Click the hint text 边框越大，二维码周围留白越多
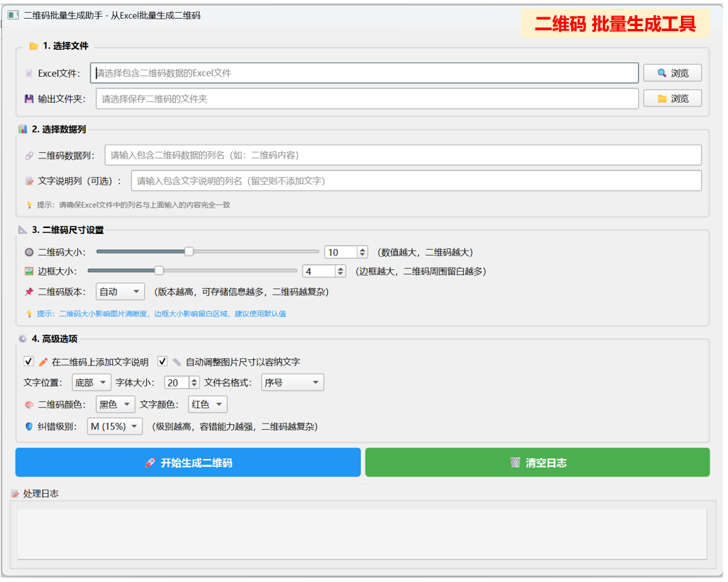 click(x=420, y=271)
